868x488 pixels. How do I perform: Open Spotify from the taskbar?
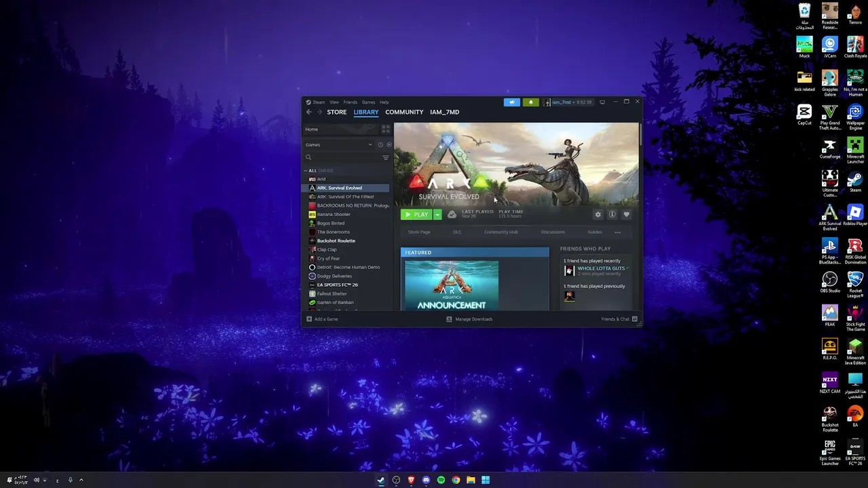[441, 480]
